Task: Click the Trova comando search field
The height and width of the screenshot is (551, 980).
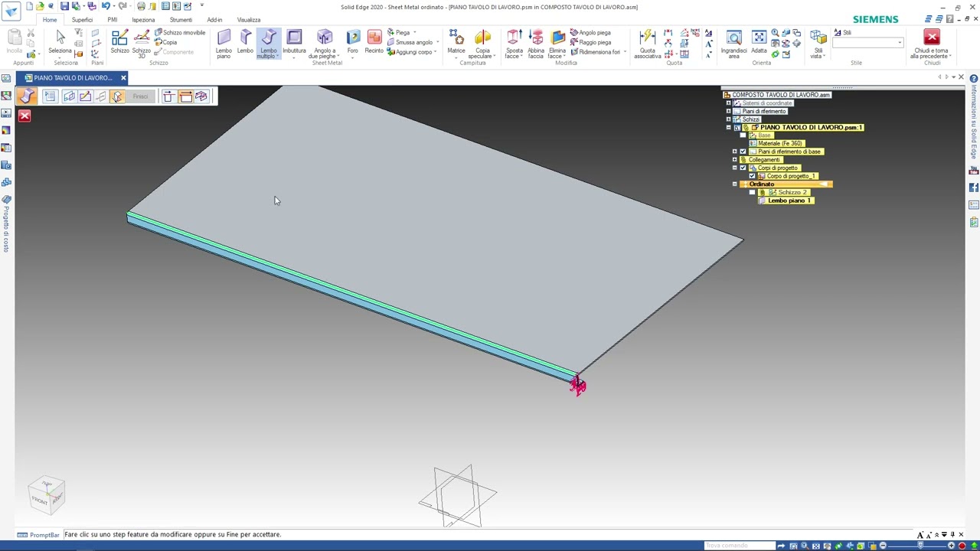Action: (x=739, y=546)
